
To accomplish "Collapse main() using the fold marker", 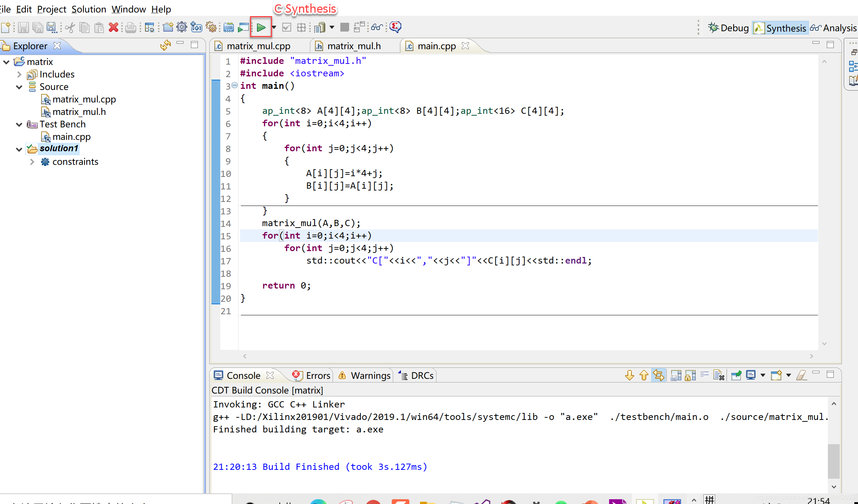I will pos(235,86).
